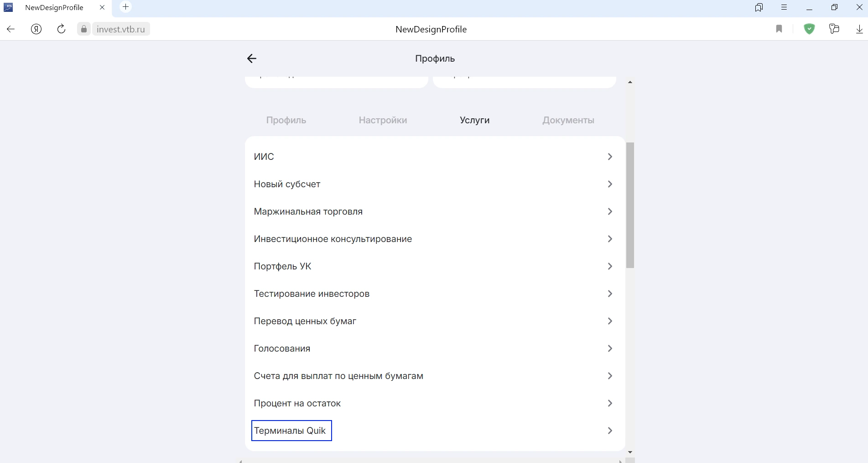Screen dimensions: 868x463
Task: Expand the ИИС row chevron
Action: [x=610, y=157]
